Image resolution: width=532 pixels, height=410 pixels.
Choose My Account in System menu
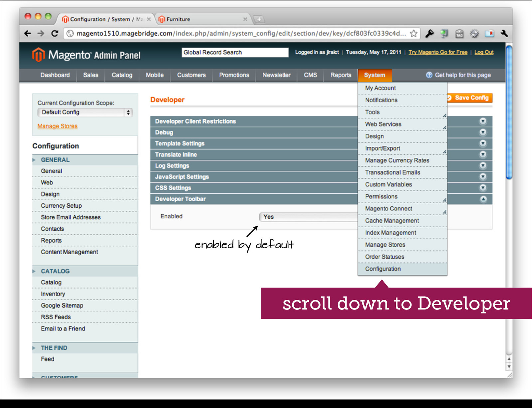402,88
